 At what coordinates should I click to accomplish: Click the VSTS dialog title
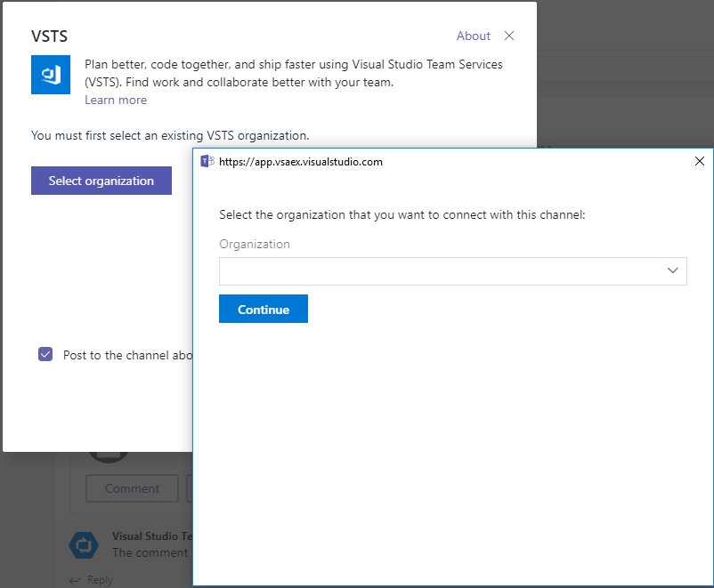(49, 36)
